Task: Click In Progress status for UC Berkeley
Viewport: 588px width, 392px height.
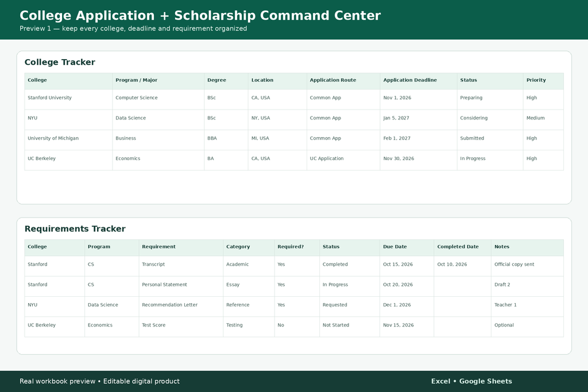Action: point(490,160)
